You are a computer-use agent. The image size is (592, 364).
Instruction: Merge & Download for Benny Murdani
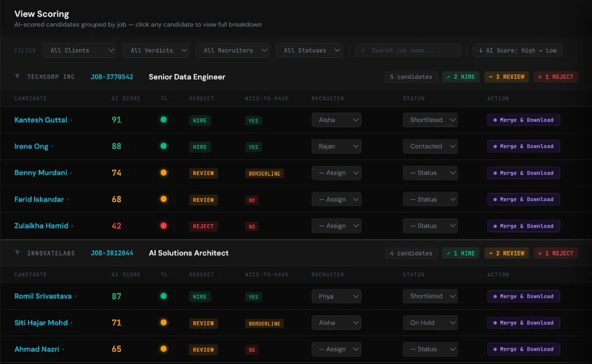click(x=523, y=173)
